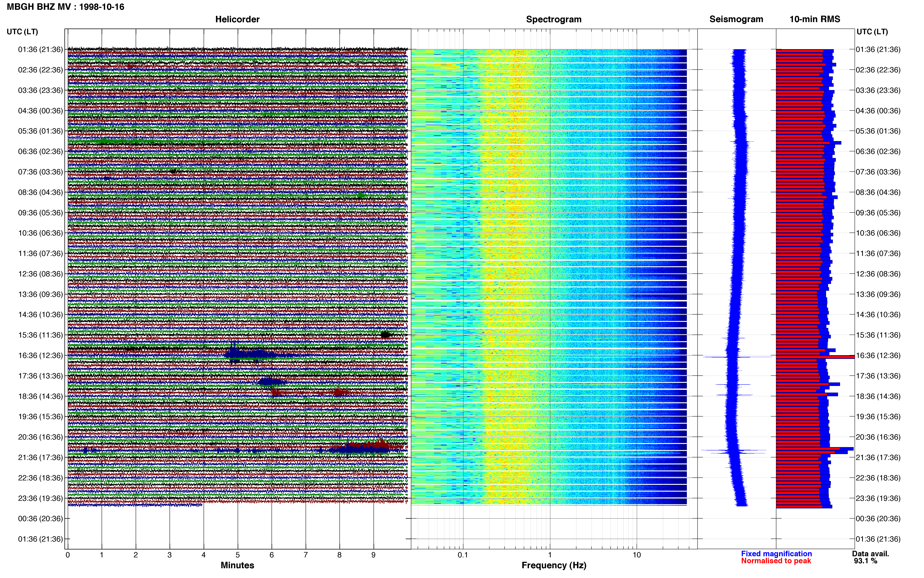Click 05:36 (01:36) on the RMS time axis
Viewport: 924px width, 578px height.
(878, 131)
